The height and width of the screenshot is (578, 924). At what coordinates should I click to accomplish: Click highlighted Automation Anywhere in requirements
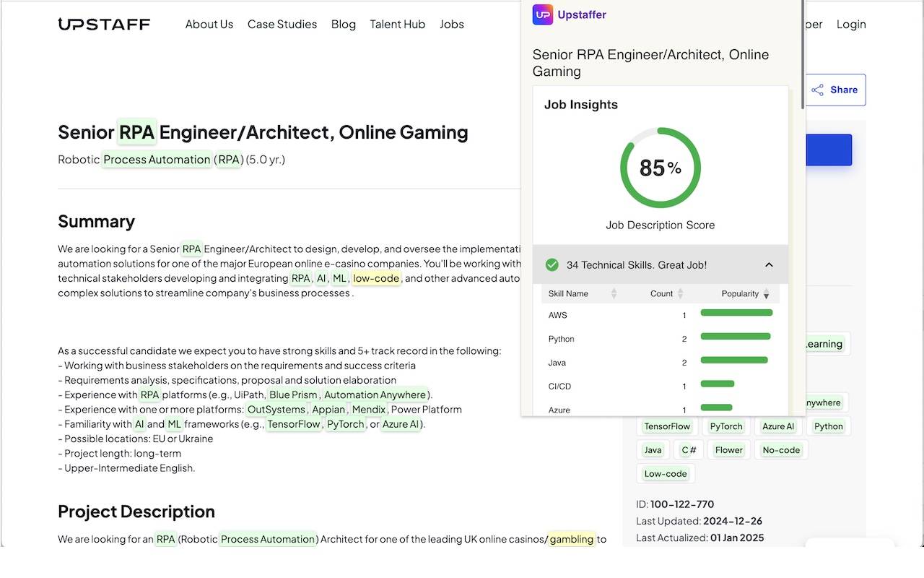(x=375, y=394)
